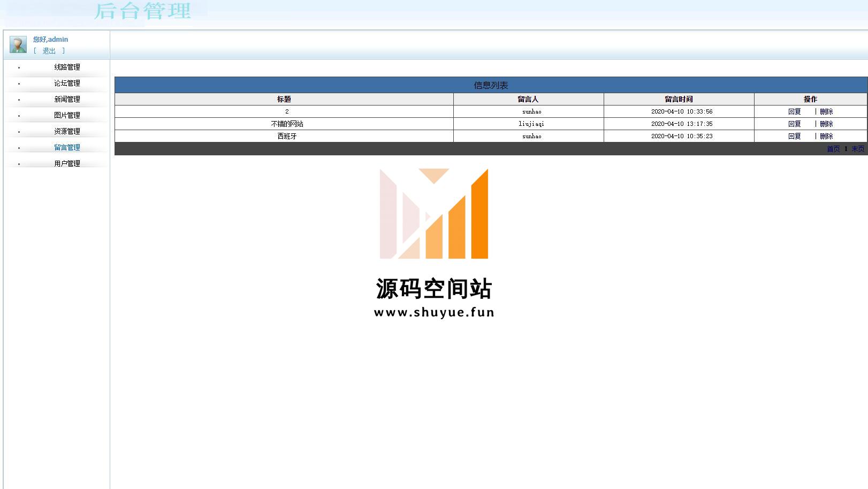The image size is (868, 489).
Task: Open 线路管理 in sidebar menu
Action: tap(67, 67)
